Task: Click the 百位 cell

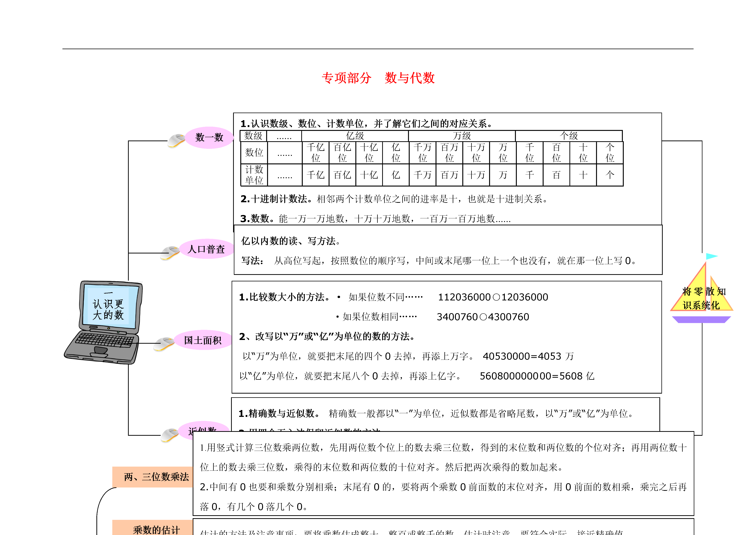Action: [557, 153]
